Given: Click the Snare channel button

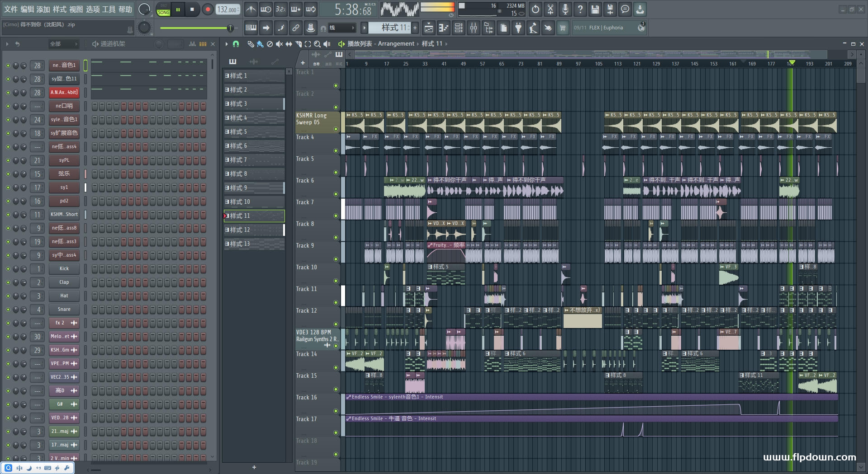Looking at the screenshot, I should pyautogui.click(x=64, y=310).
